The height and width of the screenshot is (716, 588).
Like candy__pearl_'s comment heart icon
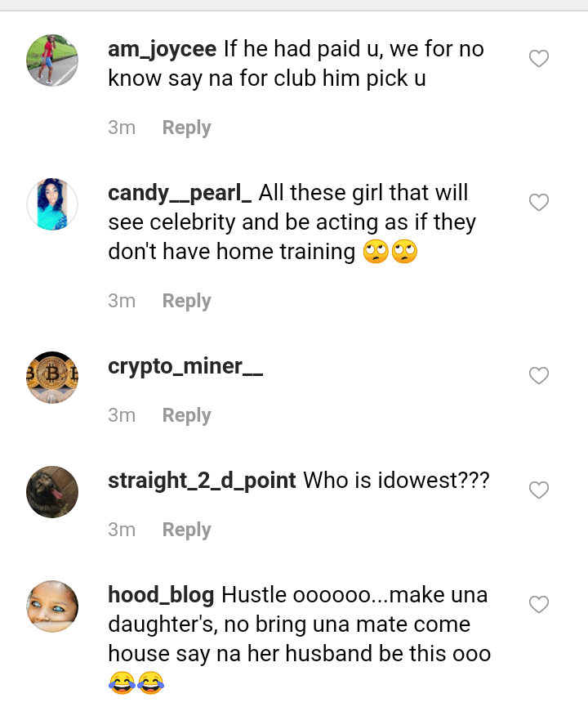(539, 202)
